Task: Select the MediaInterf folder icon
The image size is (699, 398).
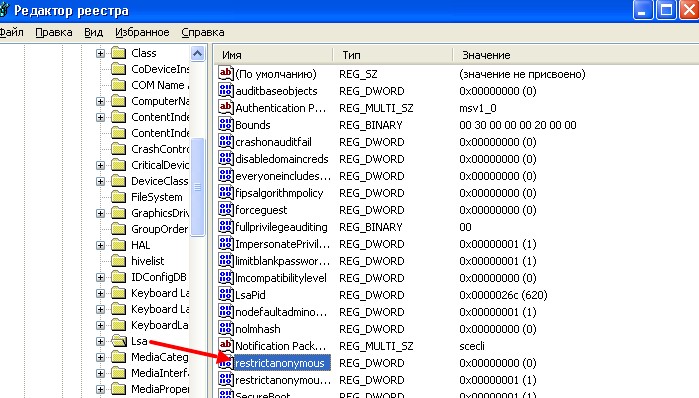Action: (118, 373)
